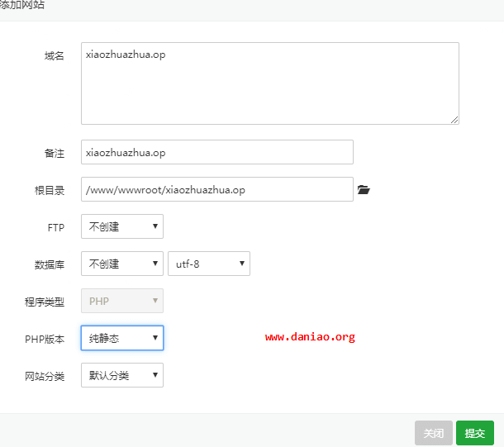
Task: Open the root directory folder browser icon
Action: pyautogui.click(x=364, y=189)
